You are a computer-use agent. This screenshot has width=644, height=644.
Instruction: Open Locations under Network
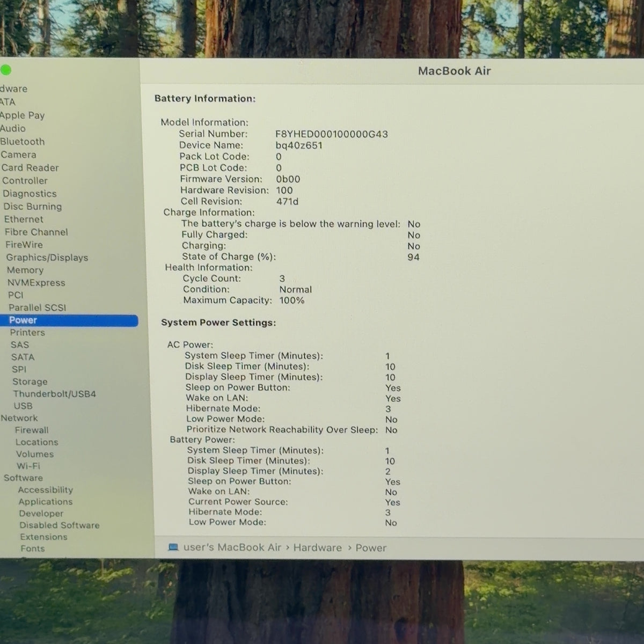click(x=37, y=442)
